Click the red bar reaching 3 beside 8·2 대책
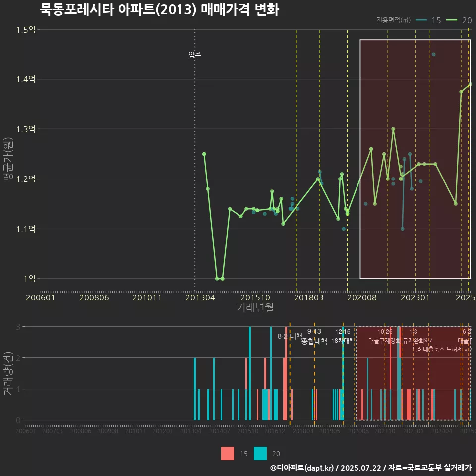This screenshot has width=476, height=476. (x=286, y=373)
